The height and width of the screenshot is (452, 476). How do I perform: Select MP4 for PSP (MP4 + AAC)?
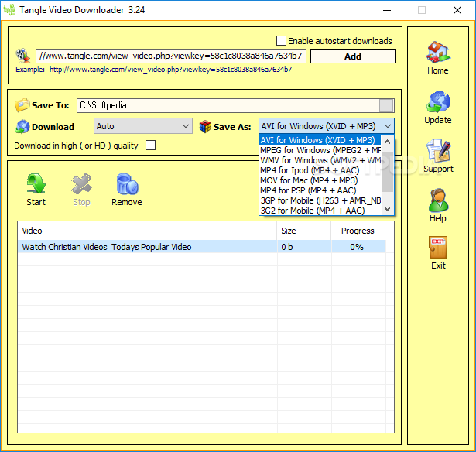(320, 190)
